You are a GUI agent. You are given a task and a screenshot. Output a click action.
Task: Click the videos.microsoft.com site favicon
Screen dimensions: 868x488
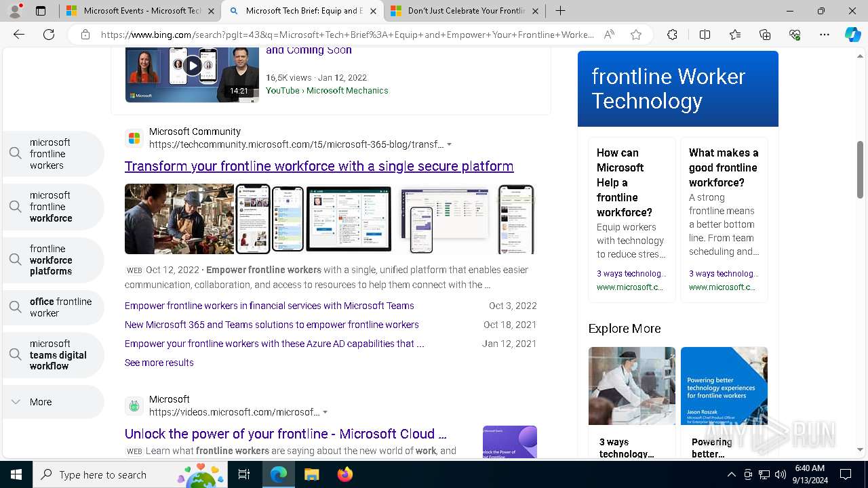pos(134,406)
